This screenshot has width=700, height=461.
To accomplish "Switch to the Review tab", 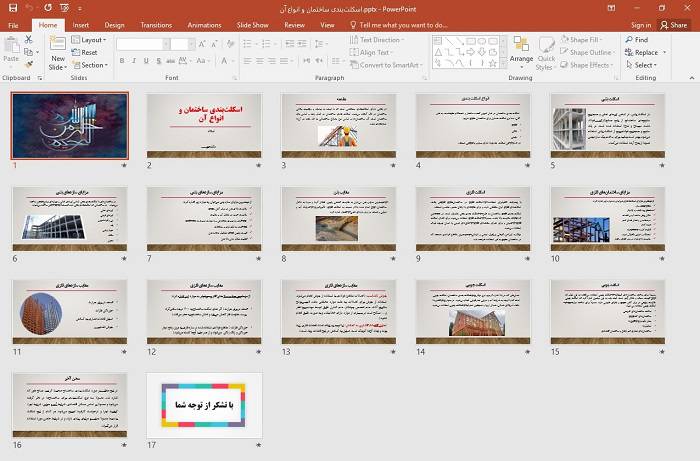I will [x=295, y=25].
